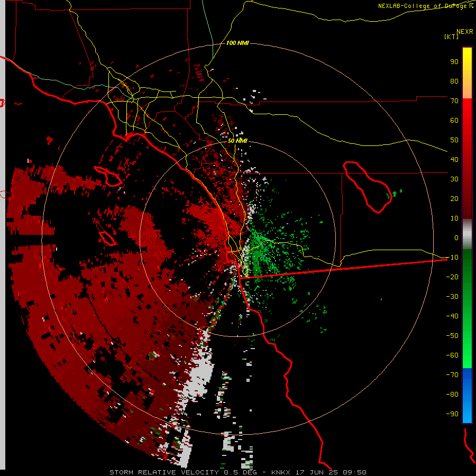Screen dimensions: 476x476
Task: Click the "-10" legend value
Action: pyautogui.click(x=452, y=258)
